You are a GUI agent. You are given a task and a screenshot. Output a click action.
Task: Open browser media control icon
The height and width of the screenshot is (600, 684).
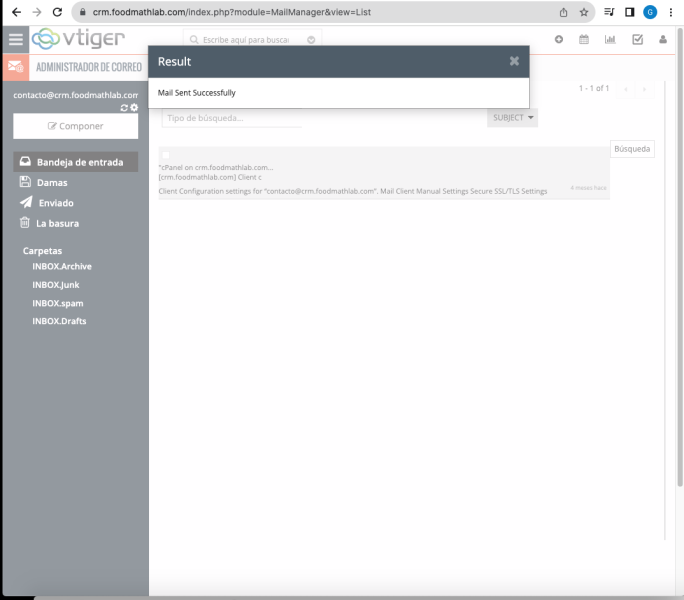tap(609, 12)
